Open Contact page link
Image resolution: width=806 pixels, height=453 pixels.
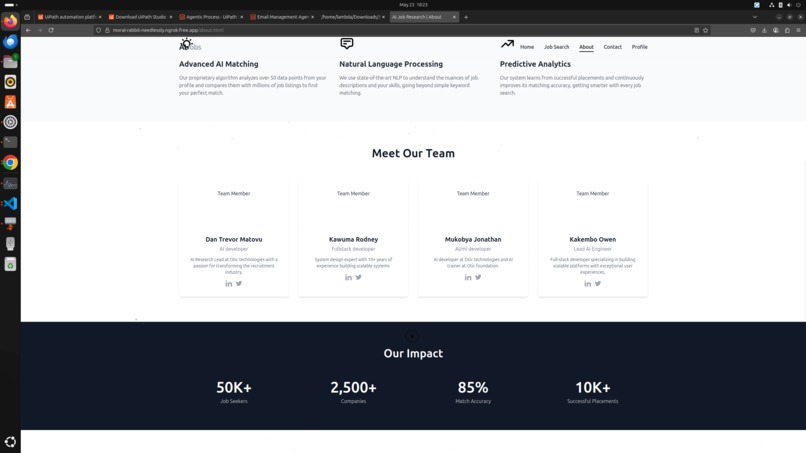[x=613, y=47]
